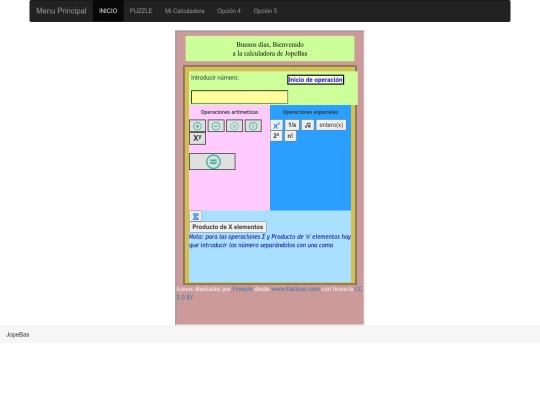
Task: Click the 'Buenos días, Bienvenido' greeting text
Action: point(270,44)
